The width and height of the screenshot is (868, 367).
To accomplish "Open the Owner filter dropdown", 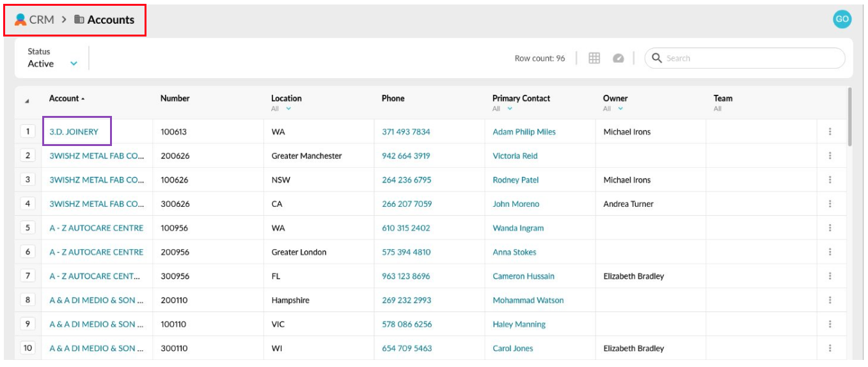I will tap(620, 109).
